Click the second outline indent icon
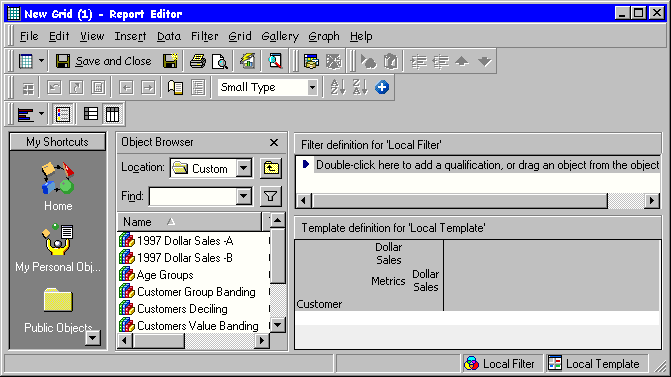Viewport: 671px width, 377px height. tap(441, 62)
